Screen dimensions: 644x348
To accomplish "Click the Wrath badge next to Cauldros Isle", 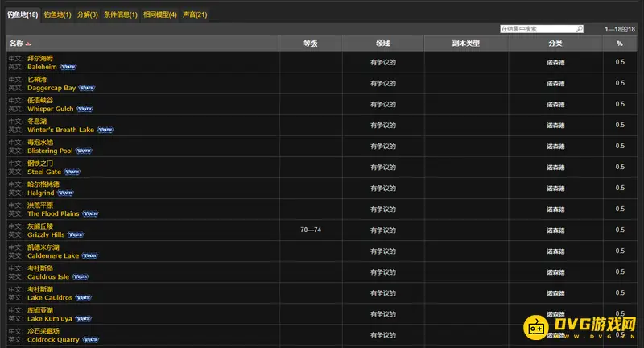I will tap(80, 276).
